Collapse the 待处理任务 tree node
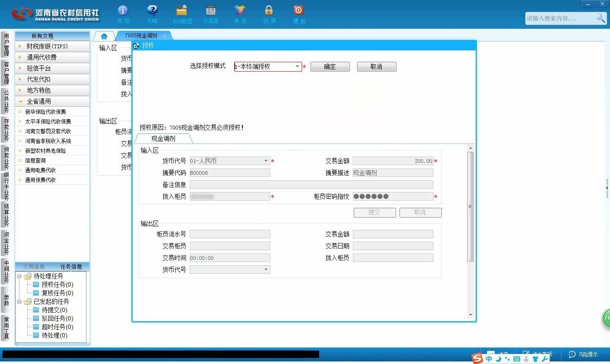This screenshot has height=364, width=610. [x=19, y=276]
